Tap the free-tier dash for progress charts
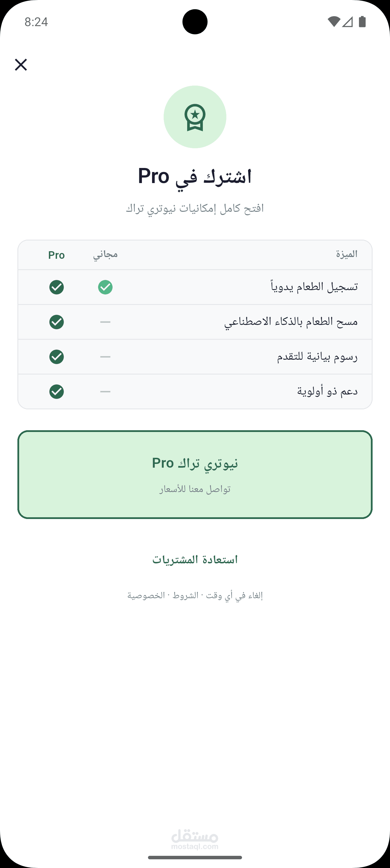 tap(105, 357)
